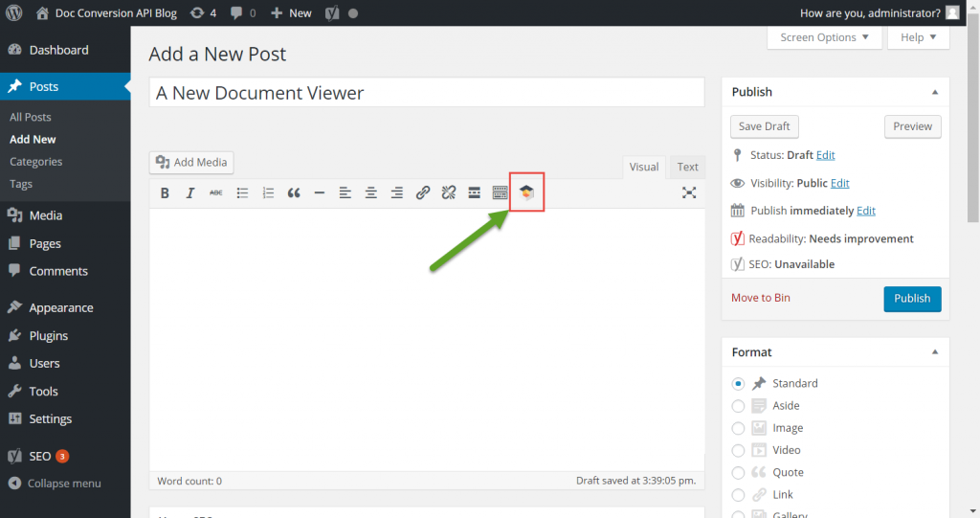Apply italic formatting
The height and width of the screenshot is (518, 980).
point(190,192)
